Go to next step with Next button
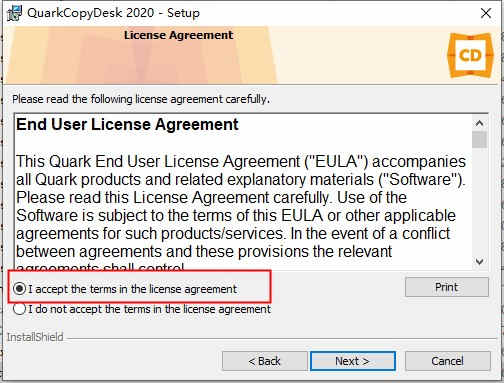 [x=353, y=361]
